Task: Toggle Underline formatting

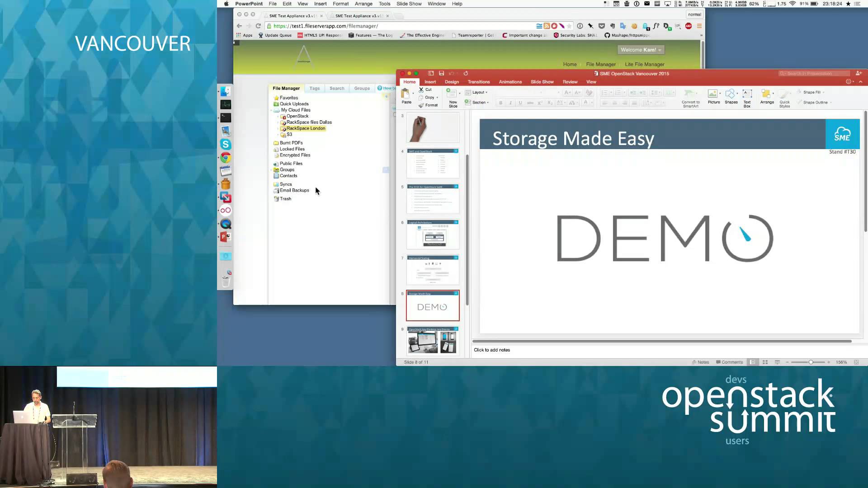Action: 520,103
